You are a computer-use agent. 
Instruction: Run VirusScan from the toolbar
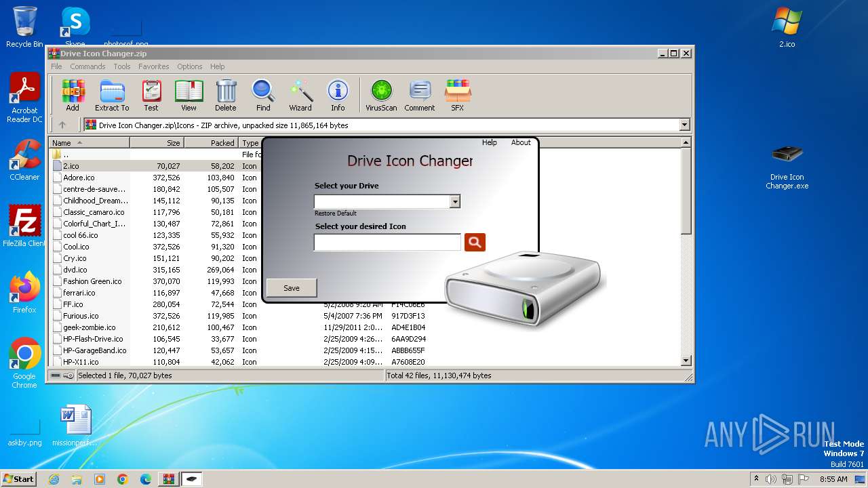pyautogui.click(x=381, y=95)
